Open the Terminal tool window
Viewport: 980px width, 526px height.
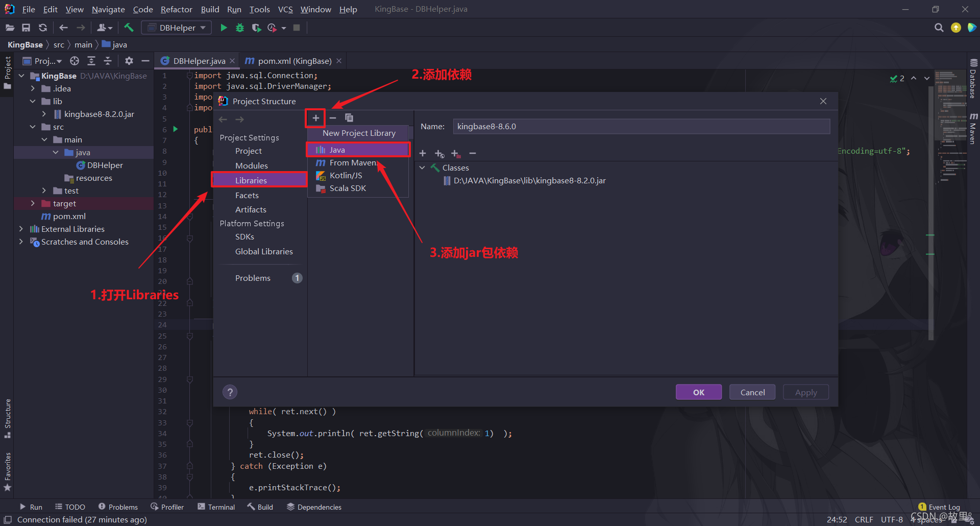click(216, 507)
